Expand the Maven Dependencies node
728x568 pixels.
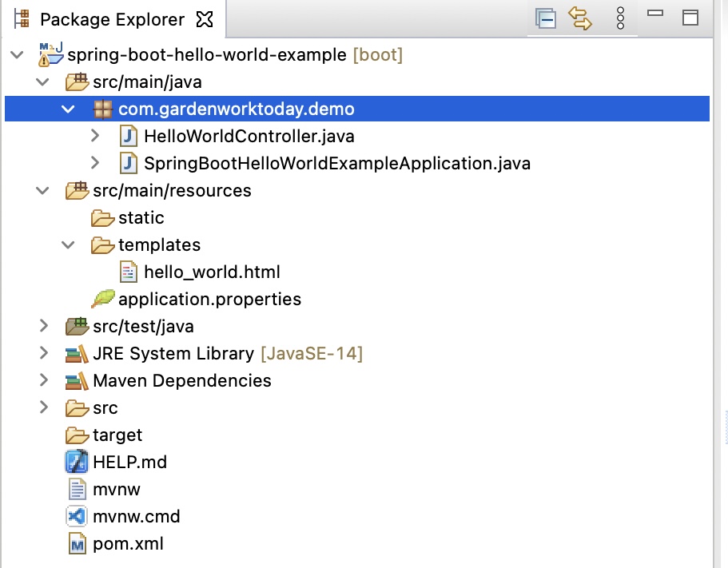(x=44, y=380)
